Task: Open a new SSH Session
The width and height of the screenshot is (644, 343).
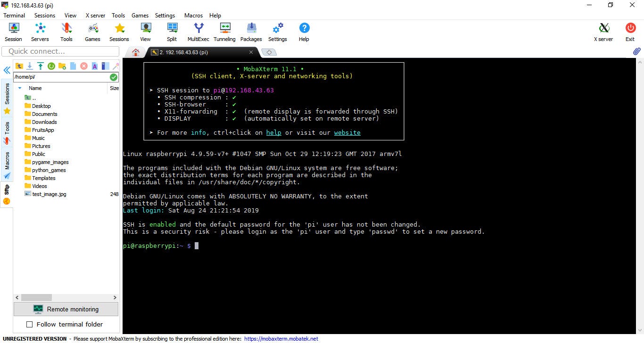Action: coord(13,32)
